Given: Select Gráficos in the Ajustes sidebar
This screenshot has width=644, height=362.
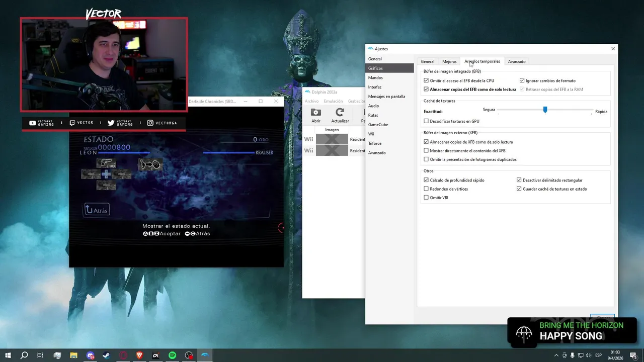Looking at the screenshot, I should click(x=389, y=68).
